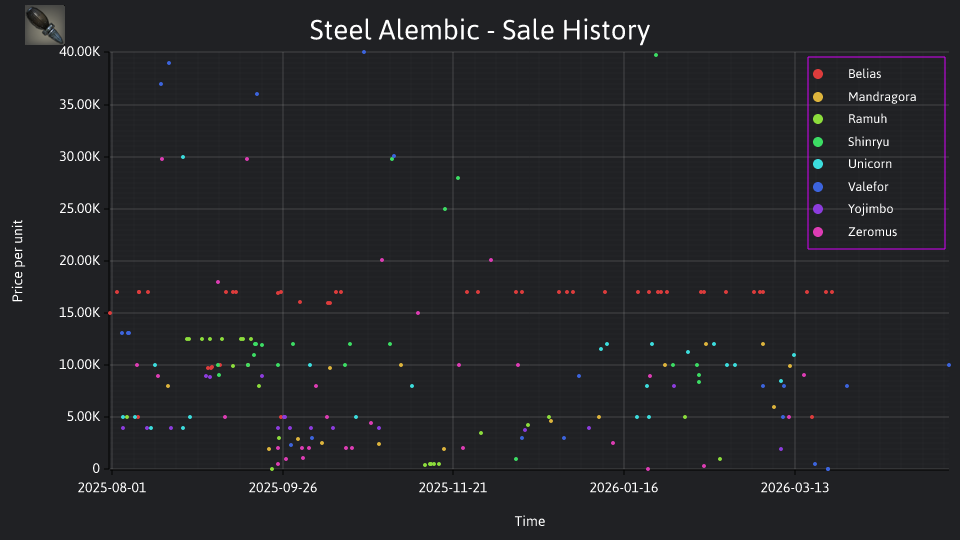This screenshot has height=540, width=960.
Task: Click the Steel Alembic - Sale History title
Action: pyautogui.click(x=479, y=30)
